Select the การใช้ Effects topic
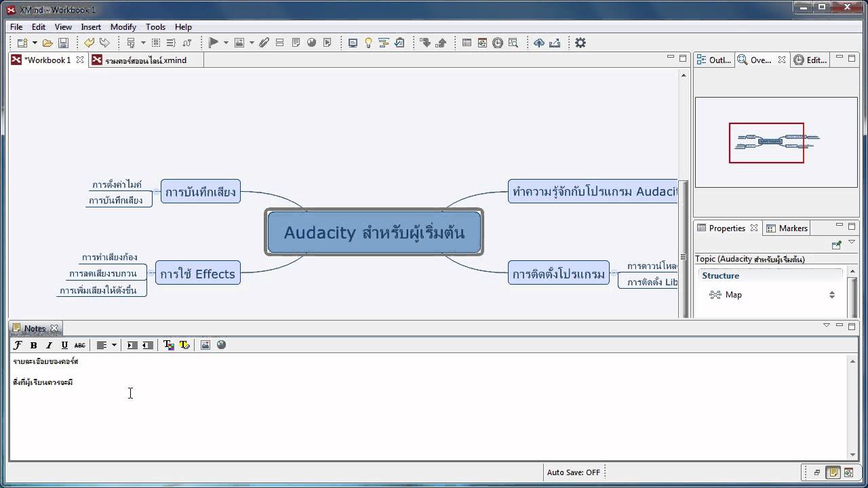The height and width of the screenshot is (488, 868). point(198,272)
